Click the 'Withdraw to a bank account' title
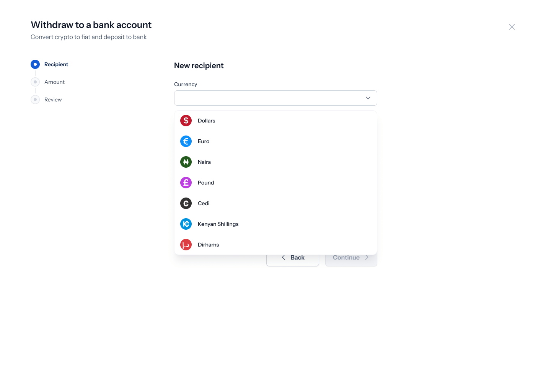This screenshot has height=392, width=551. [91, 25]
